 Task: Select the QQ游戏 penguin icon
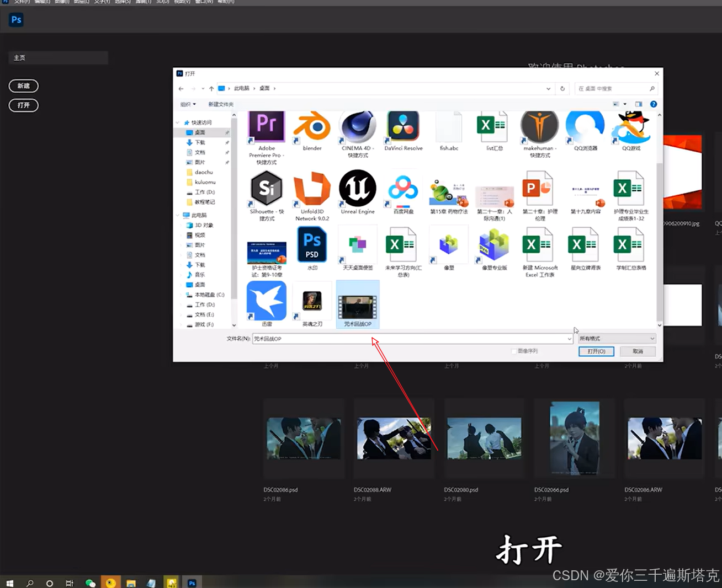(631, 127)
